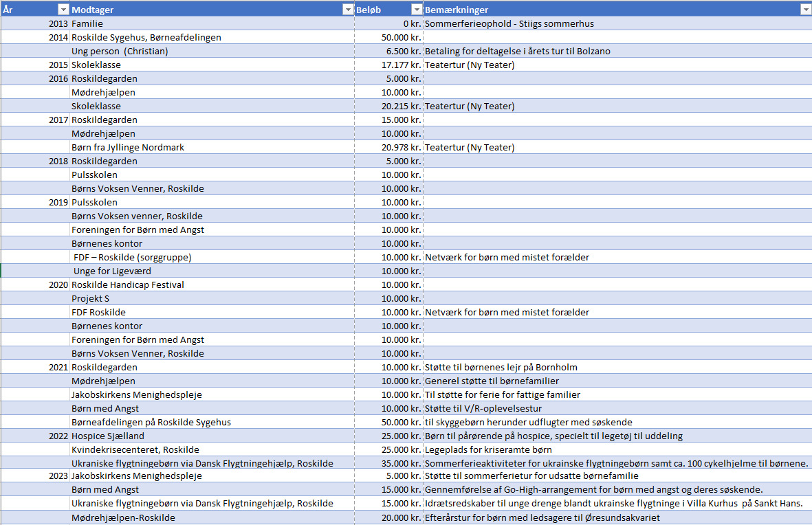Click 'Jakobskirkens Menighedspleje' cell in 2021
Screen dimensions: 812x525
pyautogui.click(x=212, y=394)
